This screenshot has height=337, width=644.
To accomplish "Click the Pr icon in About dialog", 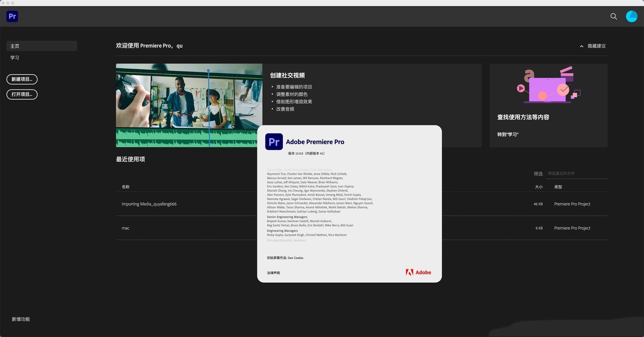I will coord(274,142).
